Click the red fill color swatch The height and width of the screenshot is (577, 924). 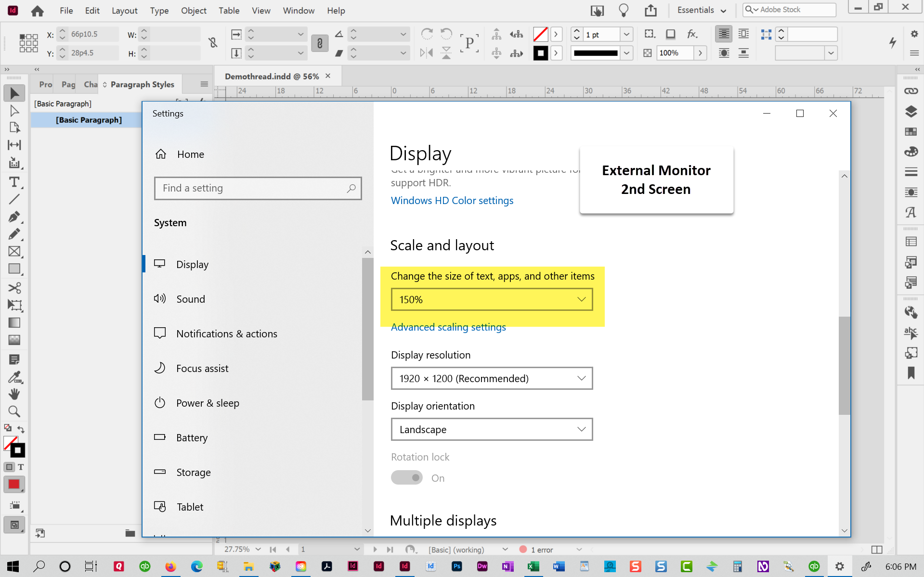[x=14, y=484]
